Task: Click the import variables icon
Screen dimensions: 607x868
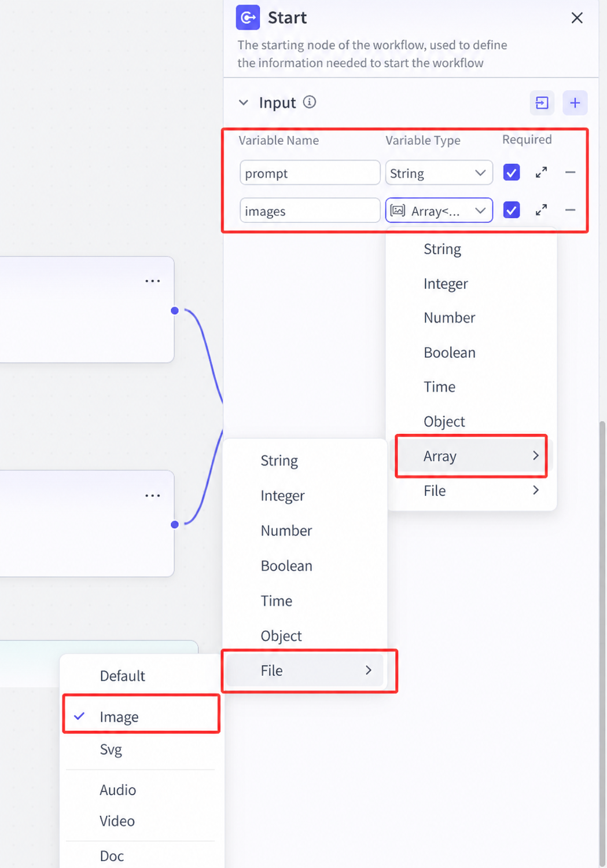Action: click(542, 103)
